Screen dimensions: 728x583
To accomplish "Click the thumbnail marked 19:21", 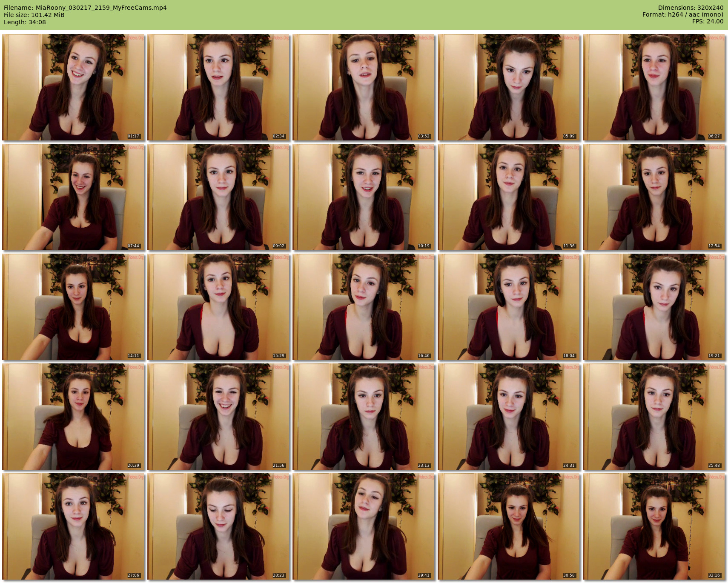I will pyautogui.click(x=654, y=307).
